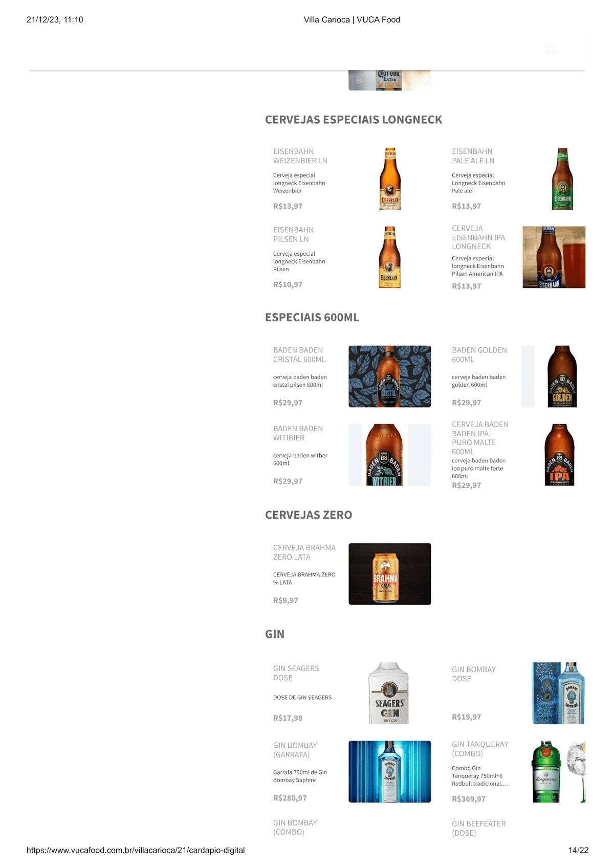The height and width of the screenshot is (868, 614).
Task: Select the CERVEJA BRAHMA ZERO LATA title
Action: pos(304,552)
